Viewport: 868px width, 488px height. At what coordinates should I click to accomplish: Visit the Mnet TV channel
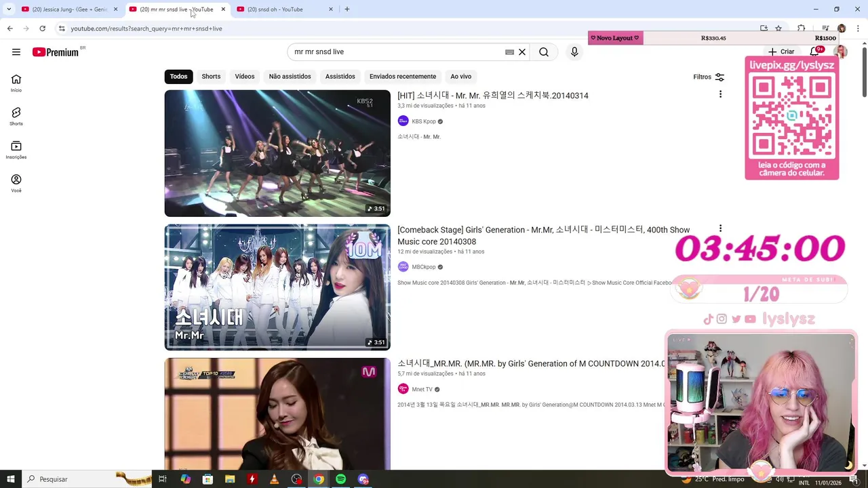tap(422, 389)
